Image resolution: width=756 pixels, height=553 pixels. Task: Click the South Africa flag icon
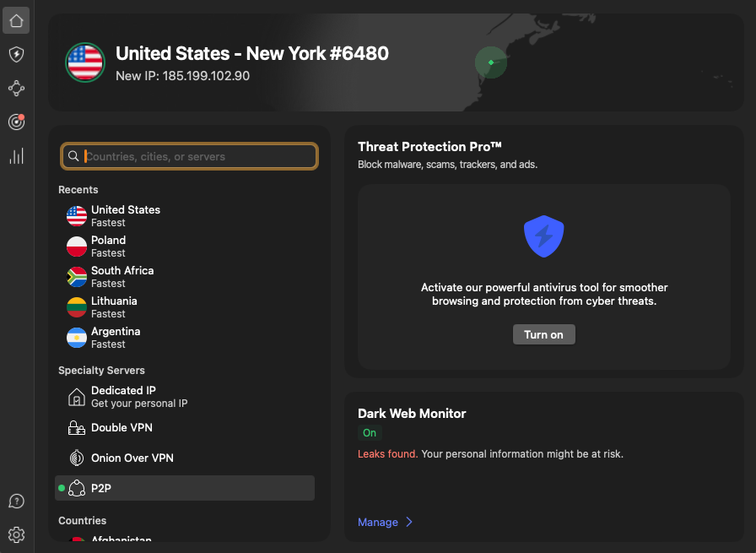tap(77, 277)
